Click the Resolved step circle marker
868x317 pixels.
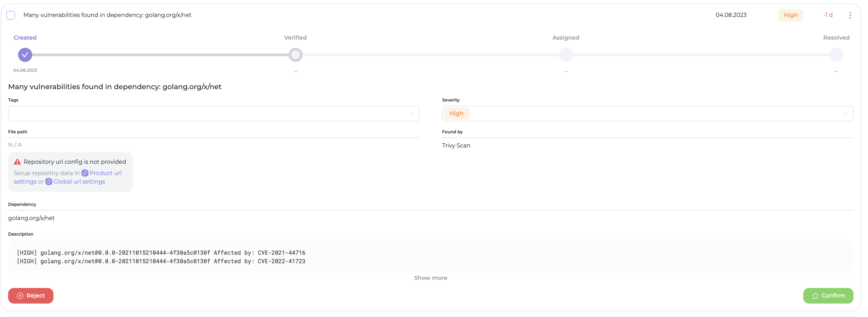coord(836,55)
